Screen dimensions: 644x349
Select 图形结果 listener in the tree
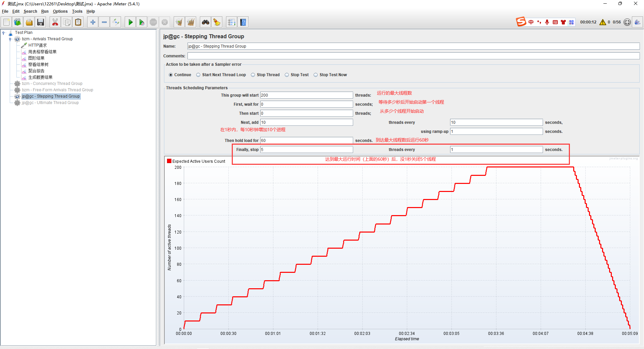(36, 58)
